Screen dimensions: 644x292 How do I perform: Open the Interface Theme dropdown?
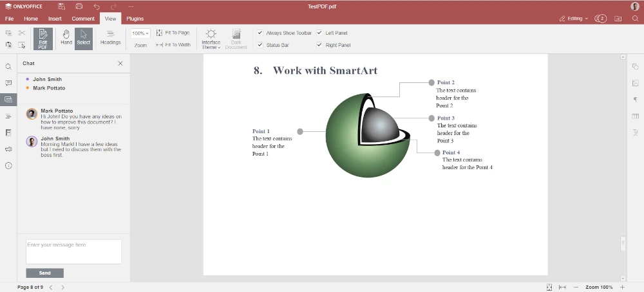point(211,39)
